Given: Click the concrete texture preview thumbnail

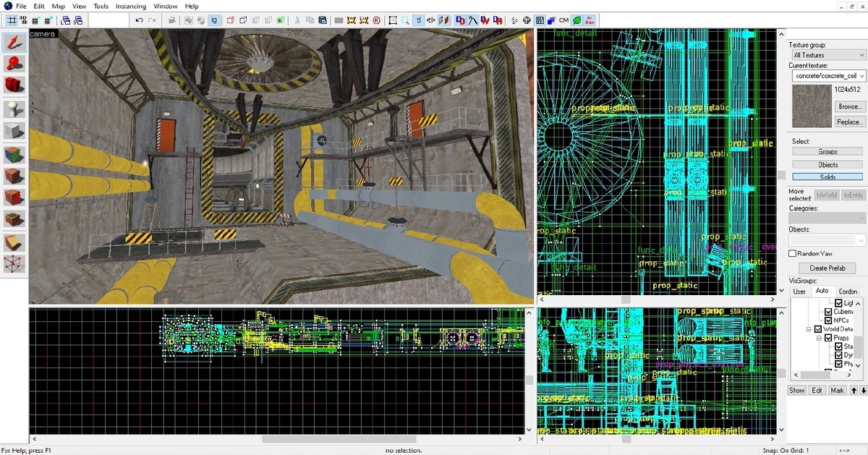Looking at the screenshot, I should coord(812,106).
